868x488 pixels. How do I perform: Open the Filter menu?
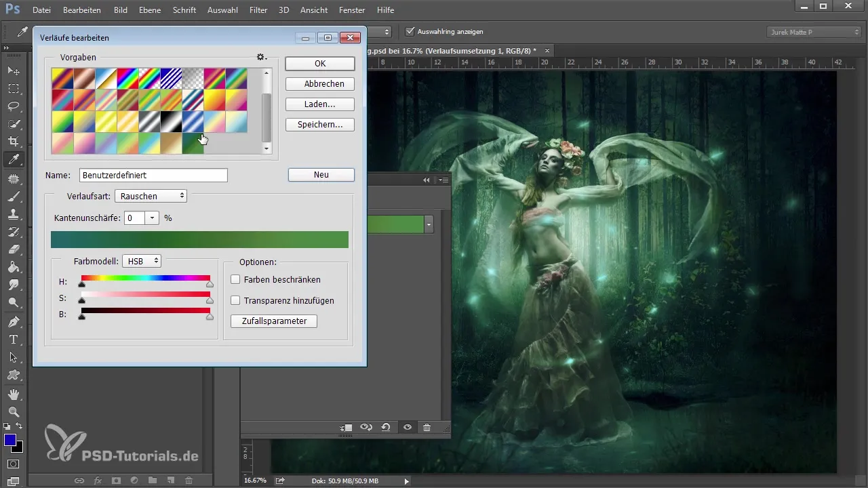point(258,10)
